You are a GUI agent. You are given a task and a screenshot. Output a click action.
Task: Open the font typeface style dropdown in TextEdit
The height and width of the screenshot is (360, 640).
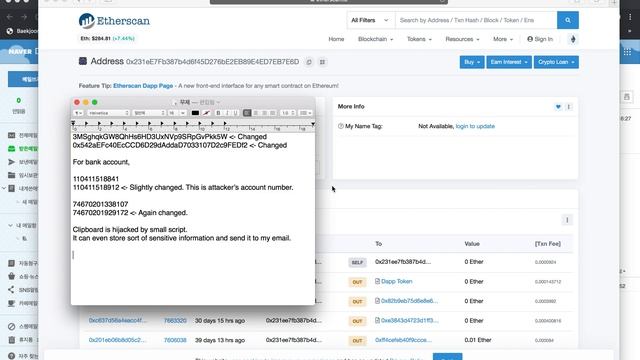(x=149, y=113)
